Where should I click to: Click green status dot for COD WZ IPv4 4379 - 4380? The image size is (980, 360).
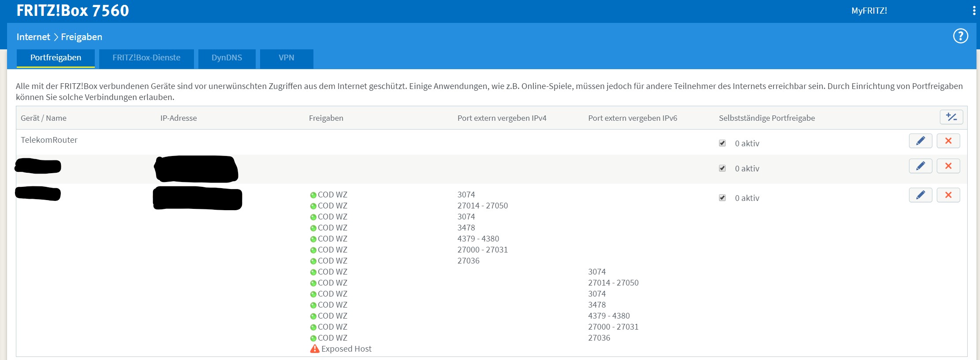313,239
